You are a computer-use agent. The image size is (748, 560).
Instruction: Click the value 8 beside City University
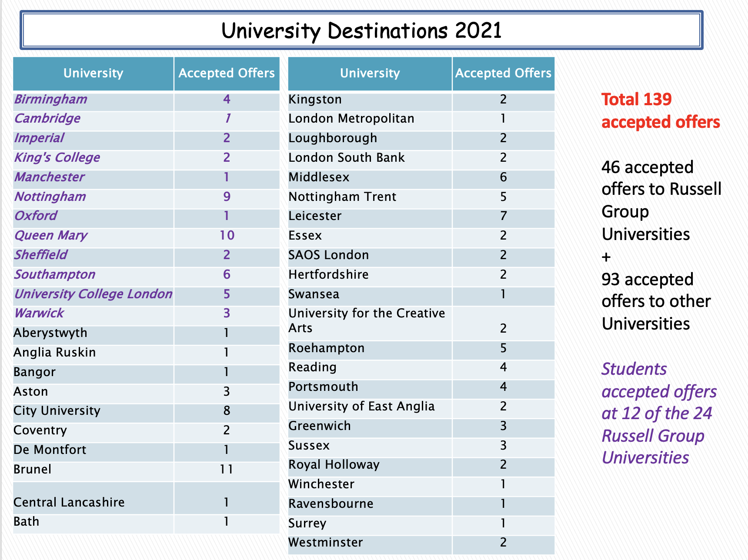point(227,411)
